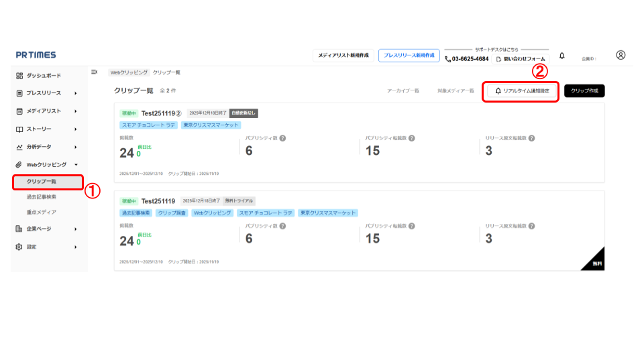Click the 東京クリスマスマーケット tag on Test251119②
Viewport: 644px width, 362px height.
(x=210, y=125)
